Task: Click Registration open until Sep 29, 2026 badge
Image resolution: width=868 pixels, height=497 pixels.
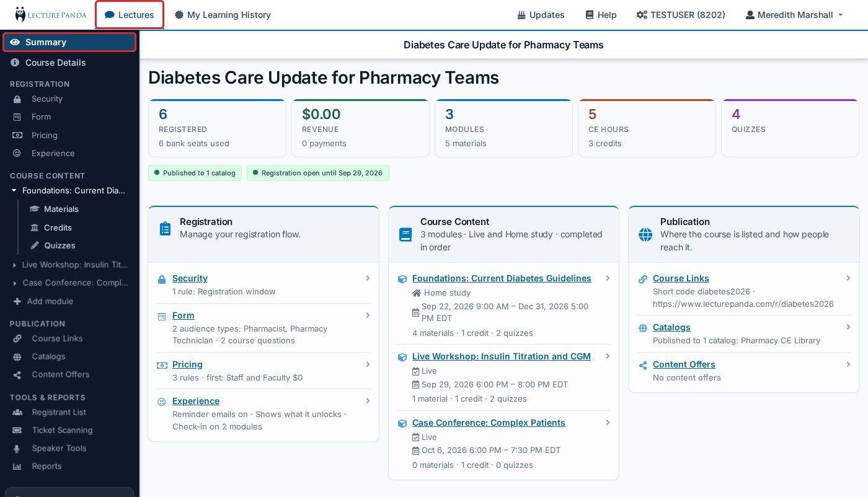Action: click(318, 173)
